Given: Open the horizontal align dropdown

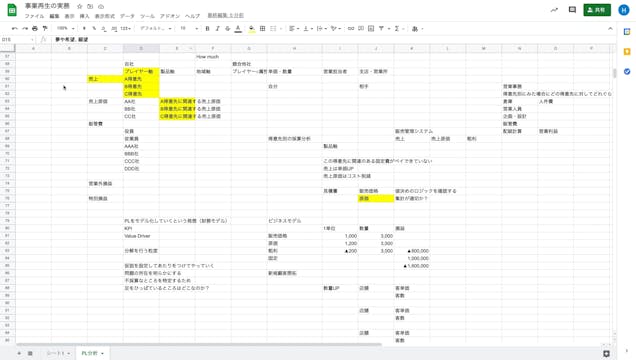Looking at the screenshot, I should [x=294, y=28].
